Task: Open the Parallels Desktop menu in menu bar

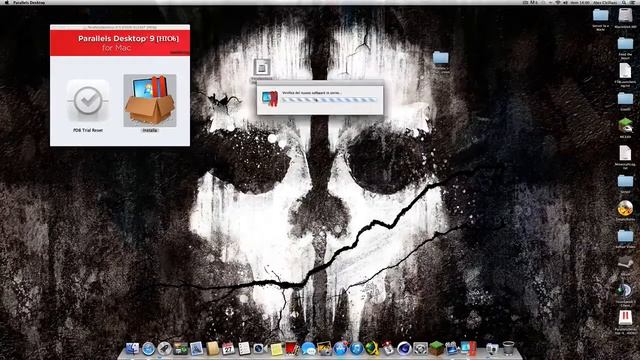Action: pyautogui.click(x=29, y=2)
